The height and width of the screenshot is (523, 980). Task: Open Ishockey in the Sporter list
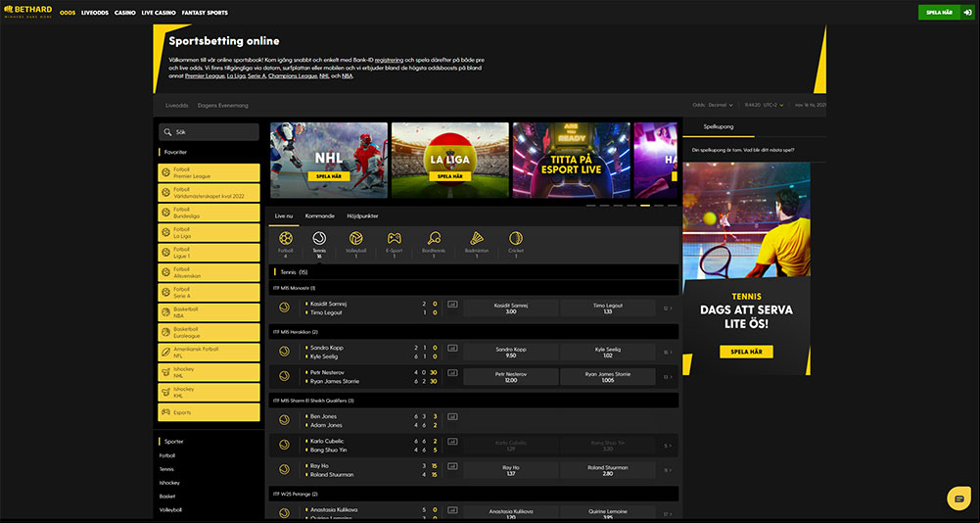pos(169,483)
